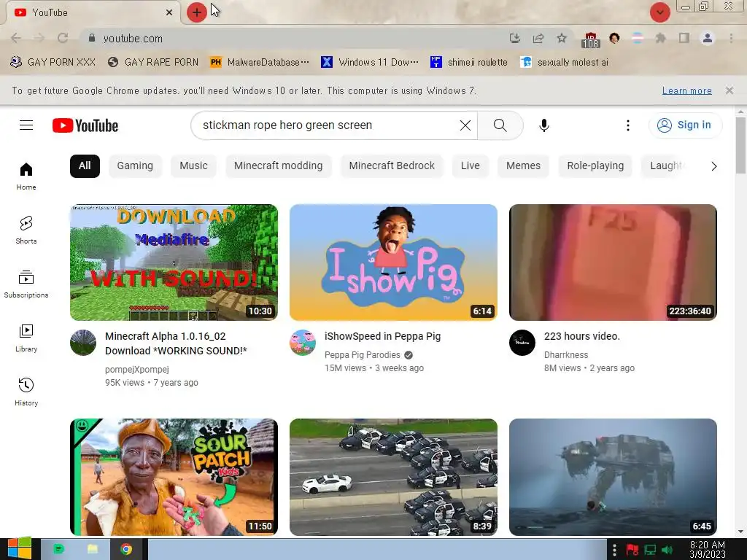
Task: Open the YouTube hamburger guide menu
Action: click(26, 125)
